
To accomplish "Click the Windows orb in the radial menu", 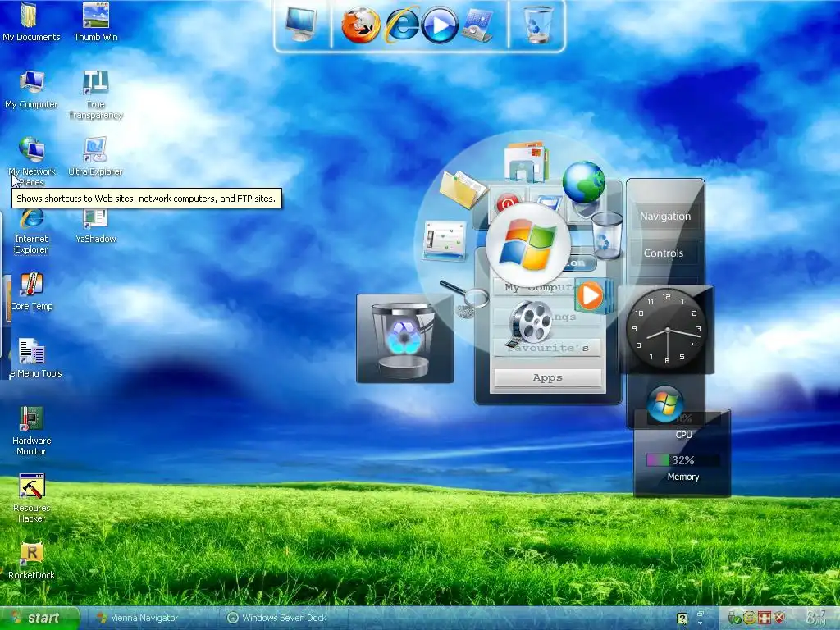I will (528, 245).
